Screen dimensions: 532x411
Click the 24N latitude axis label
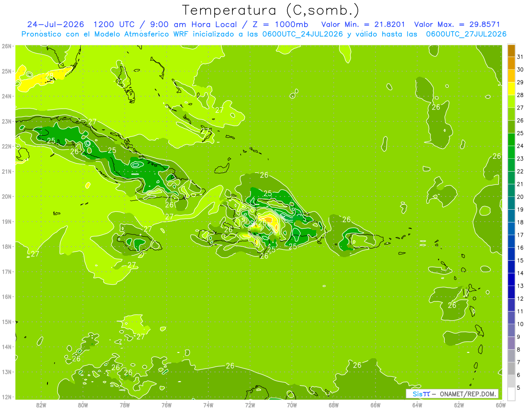(7, 96)
